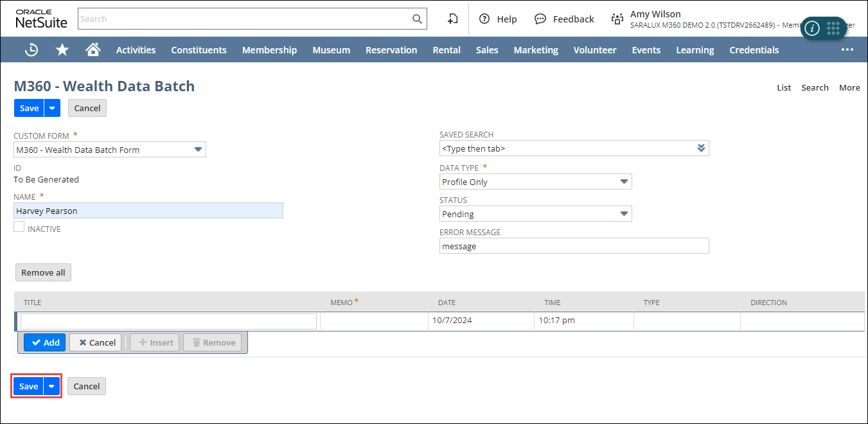Click the Create New document icon
868x424 pixels.
pos(453,19)
